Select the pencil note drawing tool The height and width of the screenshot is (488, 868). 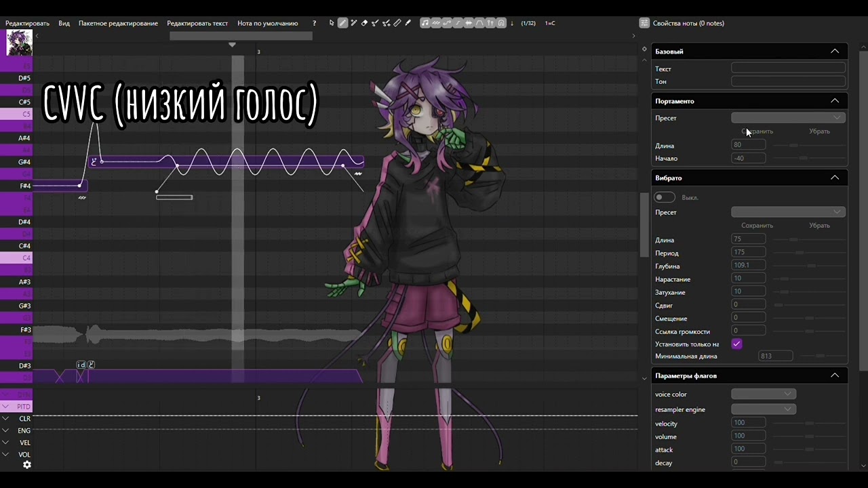pos(342,23)
